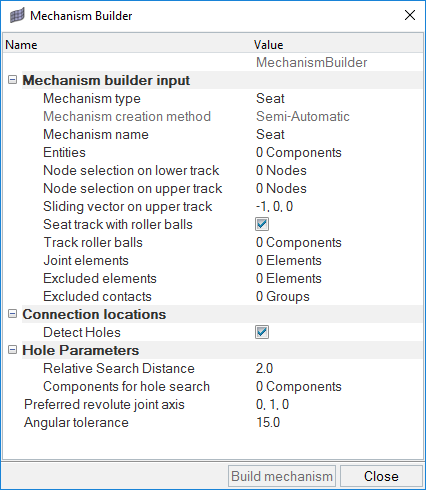Collapse the Connection locations section
426x490 pixels.
click(x=12, y=314)
